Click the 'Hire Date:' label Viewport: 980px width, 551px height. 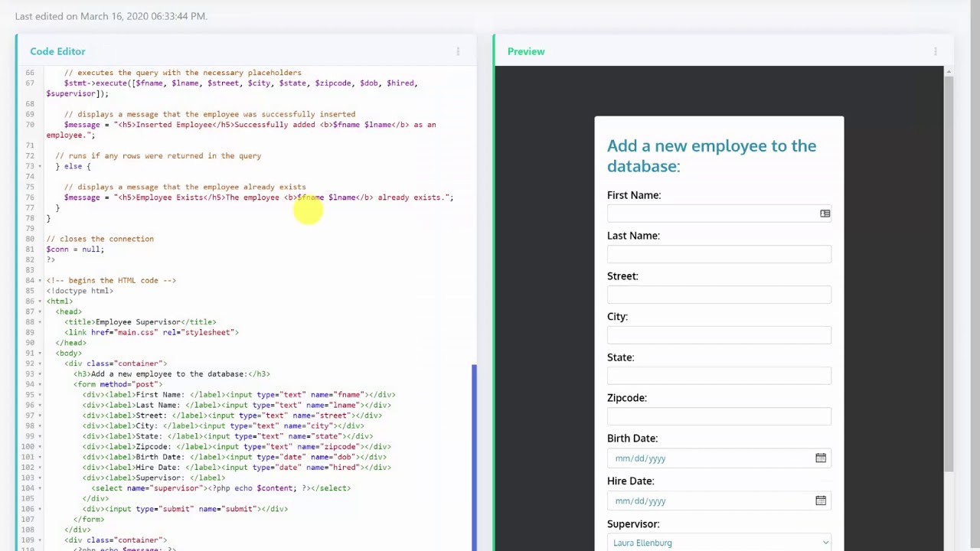tap(631, 481)
